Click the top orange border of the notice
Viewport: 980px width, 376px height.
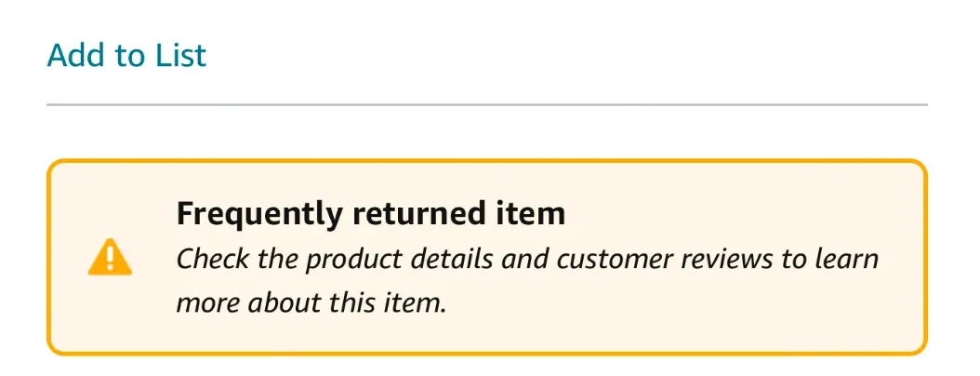[487, 162]
